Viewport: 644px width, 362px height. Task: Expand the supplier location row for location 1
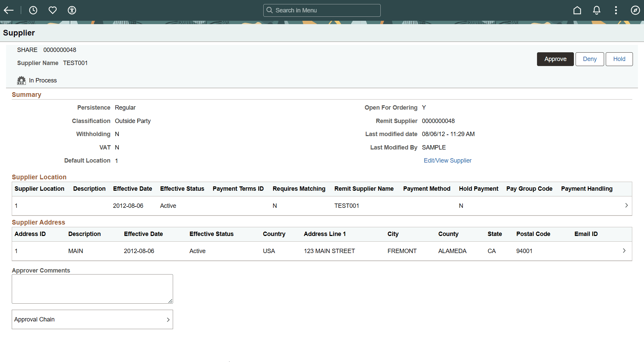[626, 205]
